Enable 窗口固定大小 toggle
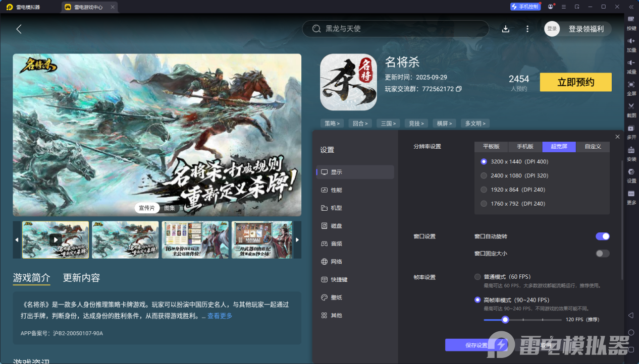Screen dimensions: 639x364 click(602, 254)
